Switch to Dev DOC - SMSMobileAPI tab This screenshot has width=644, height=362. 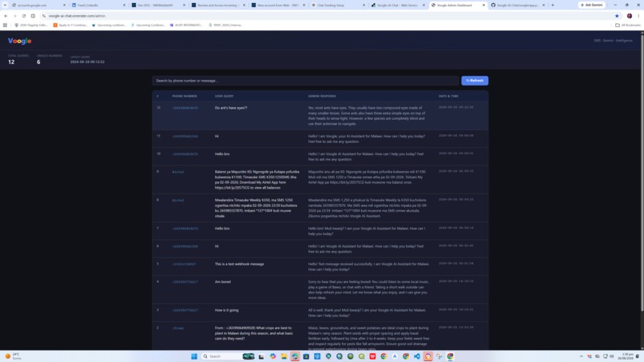pyautogui.click(x=157, y=5)
